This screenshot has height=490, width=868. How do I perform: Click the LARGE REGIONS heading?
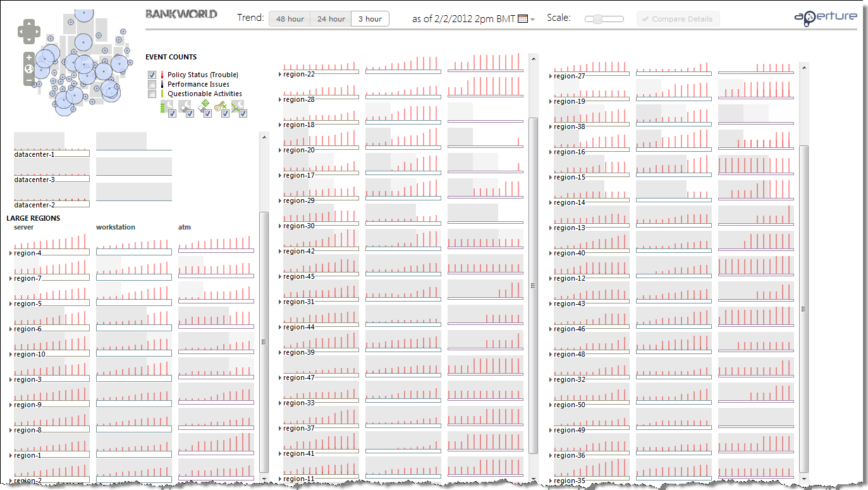pyautogui.click(x=34, y=218)
